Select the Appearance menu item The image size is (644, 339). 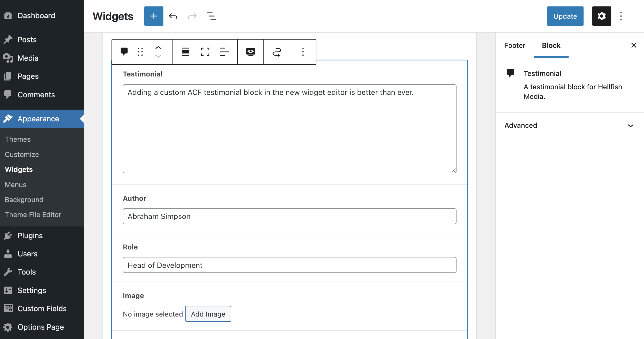pos(42,119)
